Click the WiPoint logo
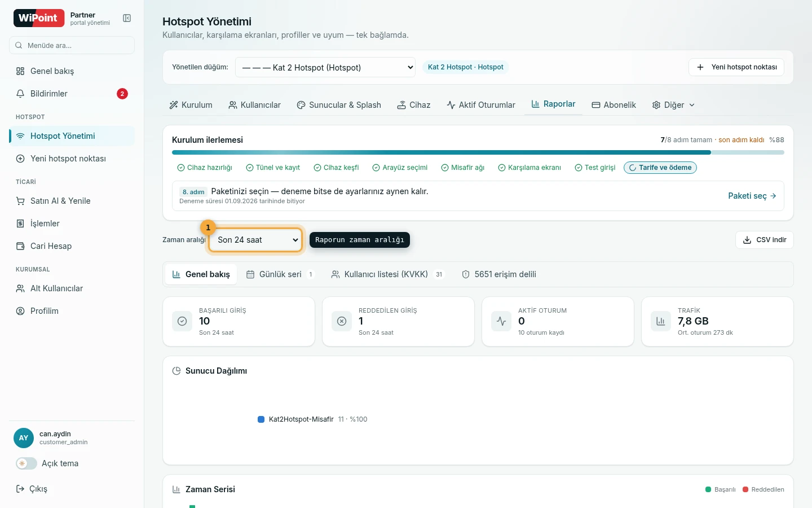This screenshot has height=508, width=812. 39,18
